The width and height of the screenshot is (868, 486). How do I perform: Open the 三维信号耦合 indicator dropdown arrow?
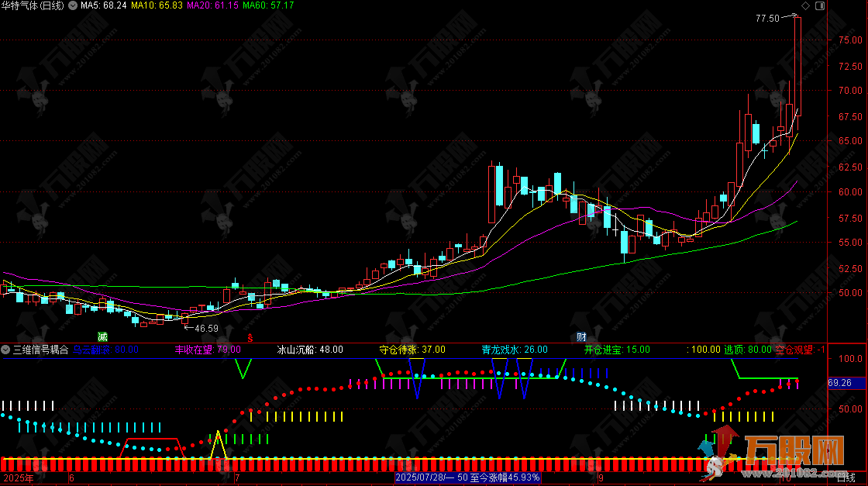pyautogui.click(x=6, y=350)
